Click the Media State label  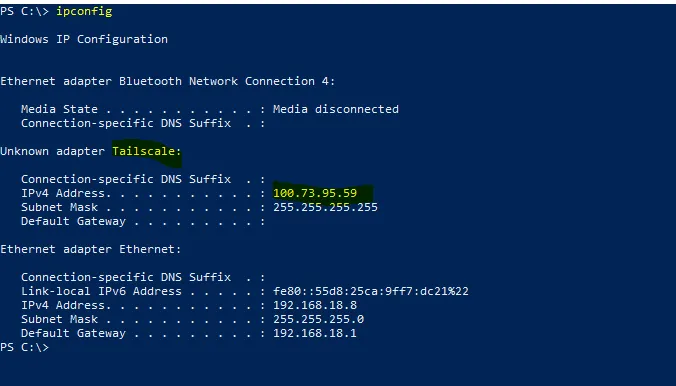pyautogui.click(x=59, y=109)
